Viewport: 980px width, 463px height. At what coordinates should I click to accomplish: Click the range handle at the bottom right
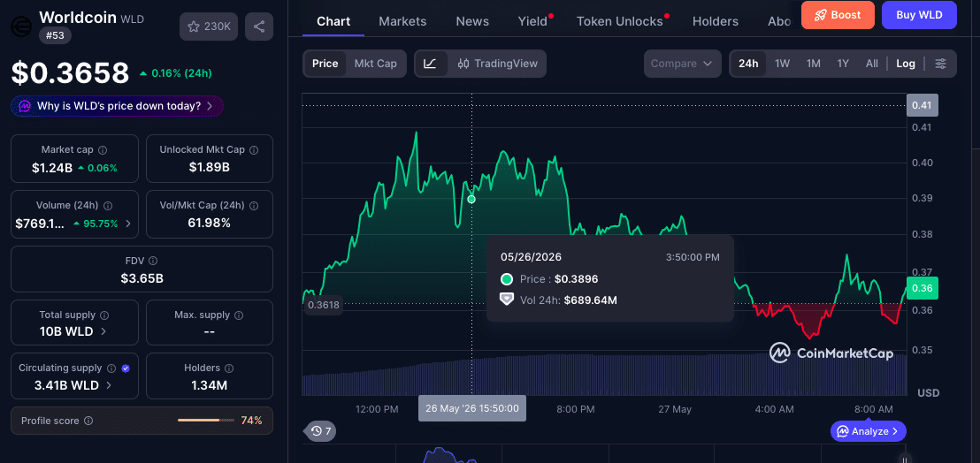point(903,458)
